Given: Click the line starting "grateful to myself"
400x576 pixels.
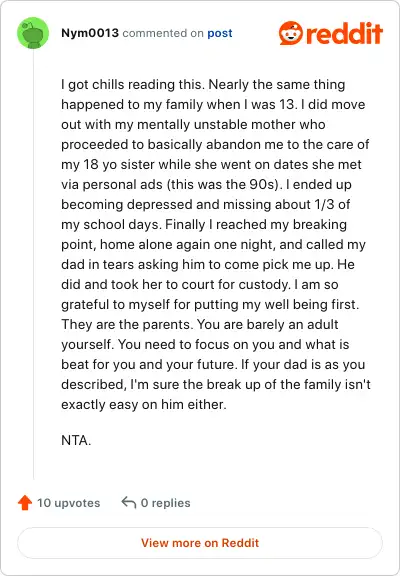Looking at the screenshot, I should click(x=210, y=305).
